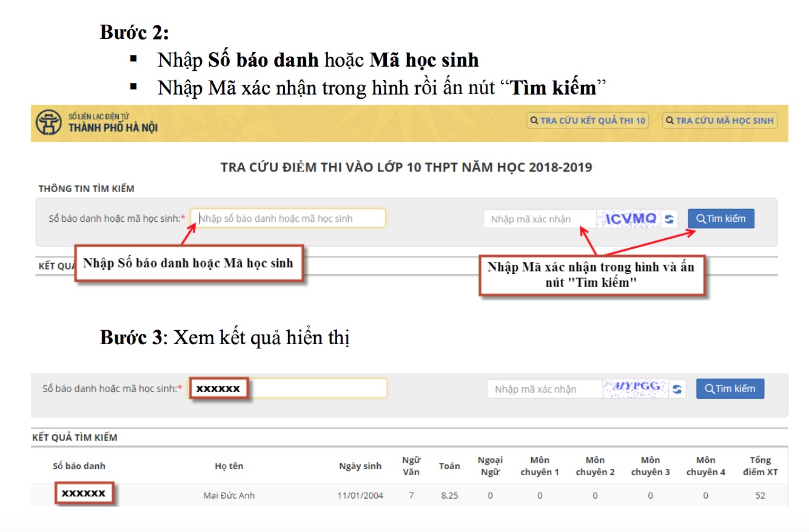This screenshot has height=532, width=809.
Task: Click the name Mai Đức Anh in results
Action: click(229, 496)
